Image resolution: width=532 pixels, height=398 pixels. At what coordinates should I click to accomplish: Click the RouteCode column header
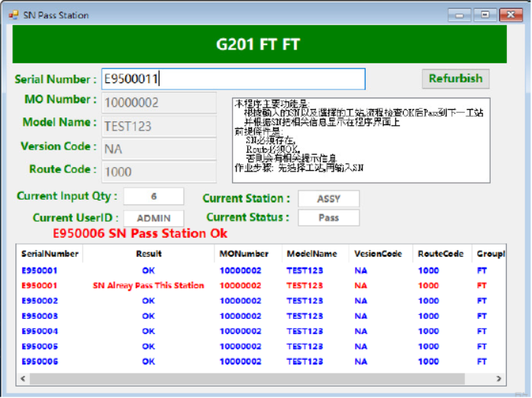[x=440, y=254]
